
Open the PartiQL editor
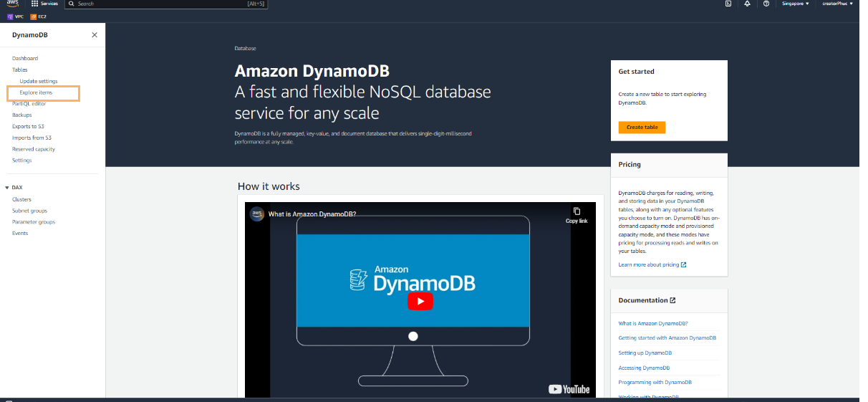pos(29,104)
